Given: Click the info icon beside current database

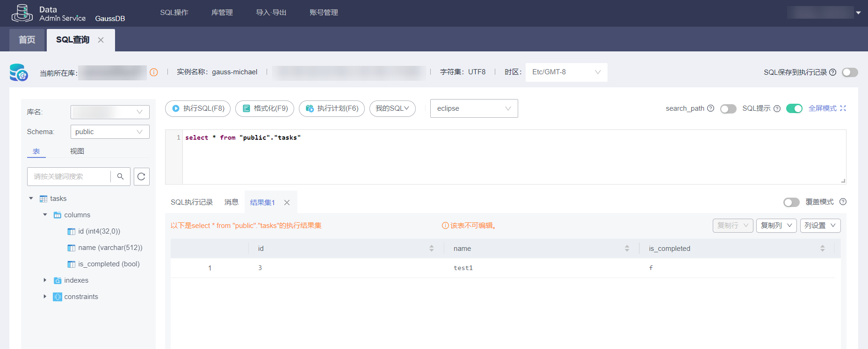Looking at the screenshot, I should (x=154, y=72).
